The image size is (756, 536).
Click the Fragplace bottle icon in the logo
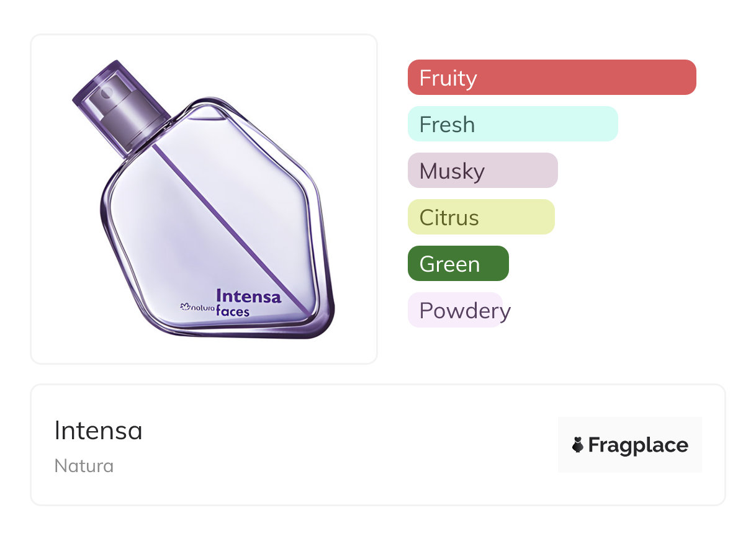(x=578, y=445)
